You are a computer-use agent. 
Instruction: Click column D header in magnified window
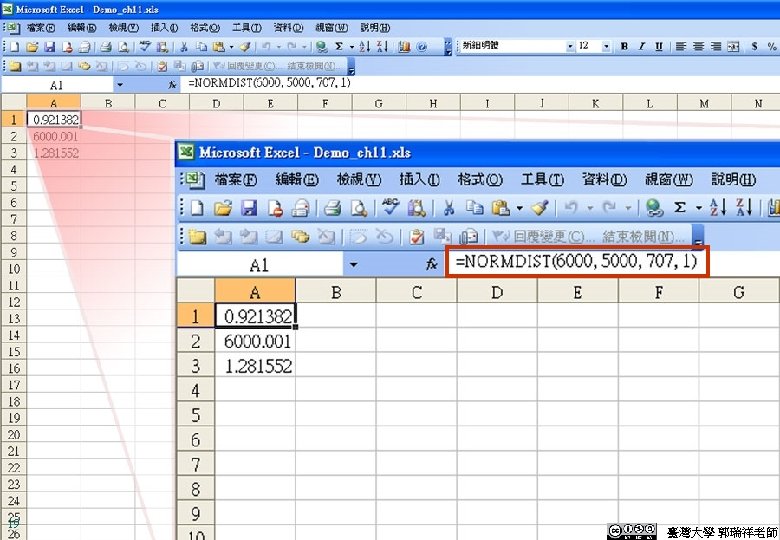497,291
